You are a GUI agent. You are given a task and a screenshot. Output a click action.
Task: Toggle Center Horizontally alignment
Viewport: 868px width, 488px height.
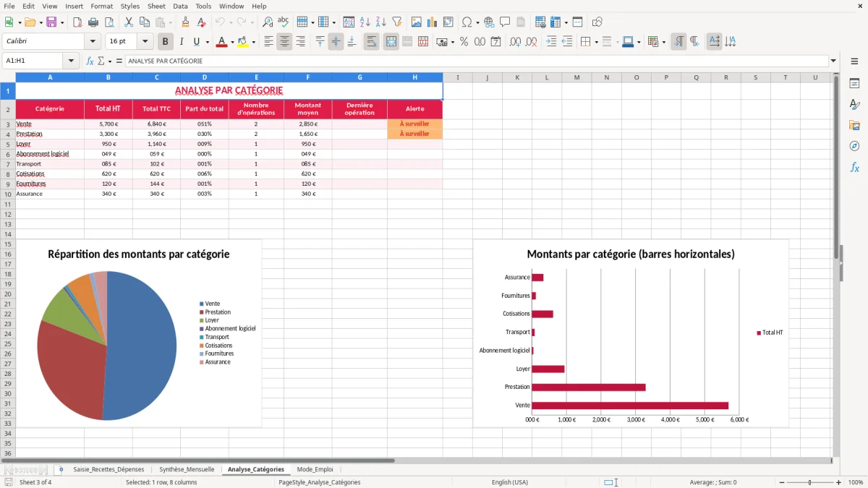285,42
